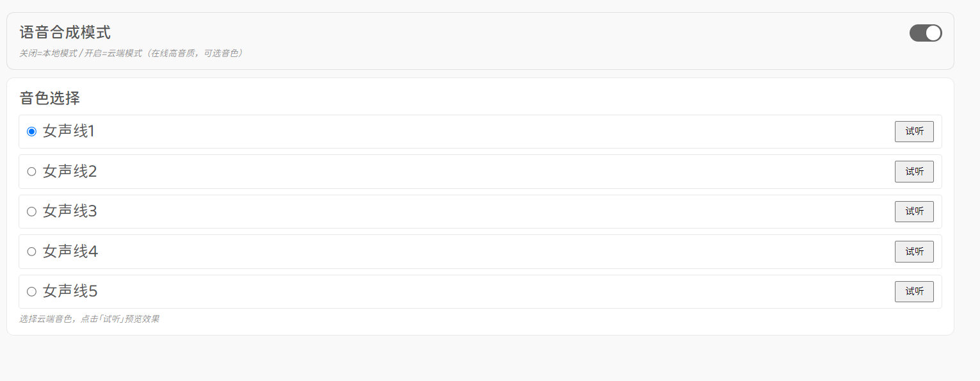Viewport: 980px width, 381px height.
Task: Select the 女声线2 radio button
Action: 31,172
